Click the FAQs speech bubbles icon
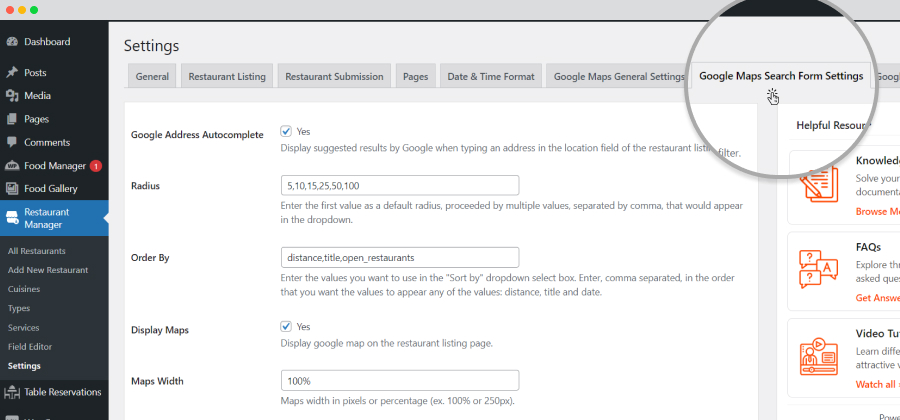The height and width of the screenshot is (420, 900). pyautogui.click(x=818, y=269)
